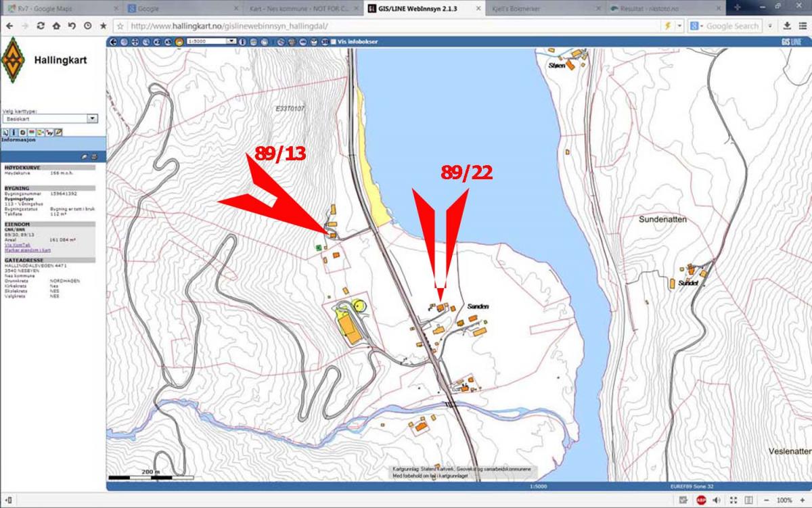Open browser history clock icon
Screen dimensions: 812x508
point(87,26)
